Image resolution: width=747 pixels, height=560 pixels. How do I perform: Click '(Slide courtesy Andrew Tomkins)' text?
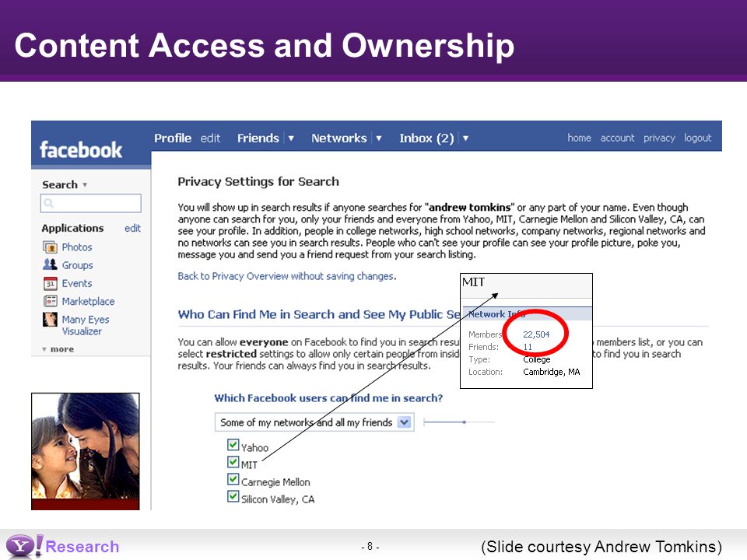tap(601, 547)
